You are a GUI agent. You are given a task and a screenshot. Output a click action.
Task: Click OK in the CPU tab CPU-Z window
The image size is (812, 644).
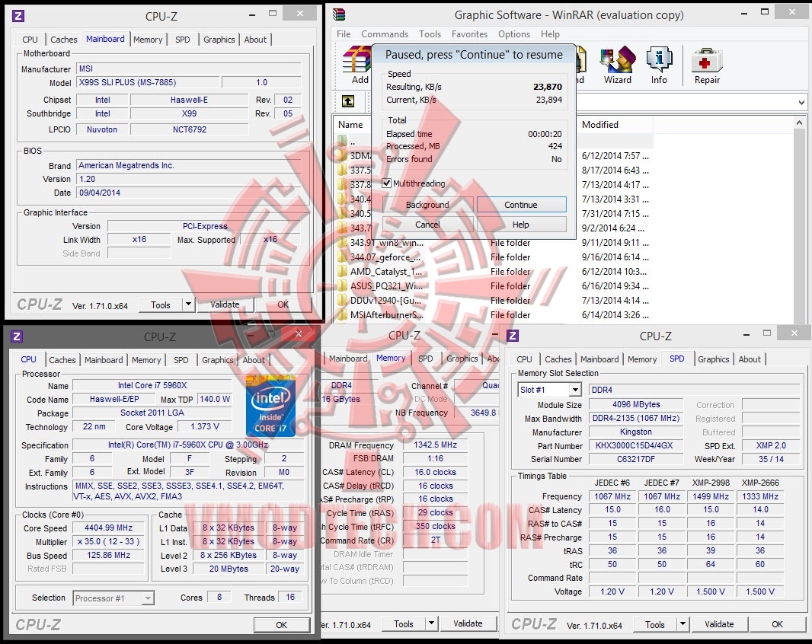click(281, 625)
